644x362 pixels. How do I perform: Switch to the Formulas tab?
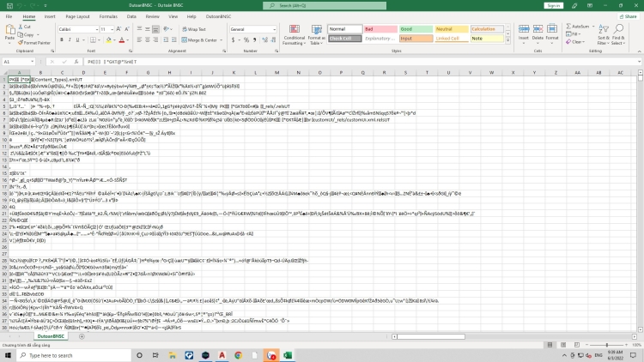coord(108,15)
